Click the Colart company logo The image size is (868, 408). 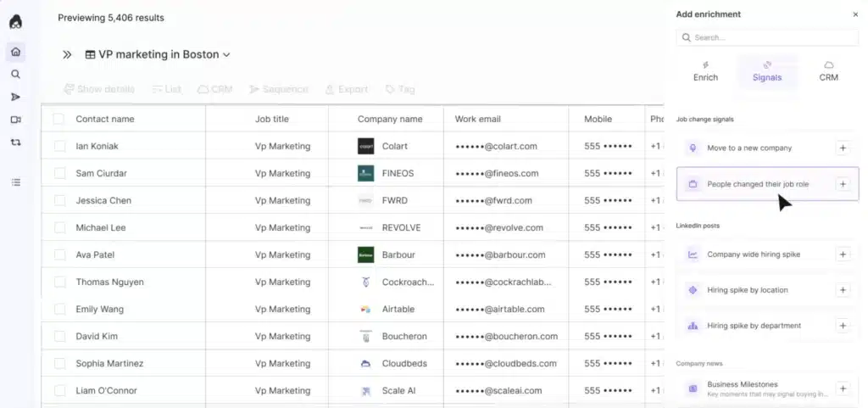[x=365, y=146]
